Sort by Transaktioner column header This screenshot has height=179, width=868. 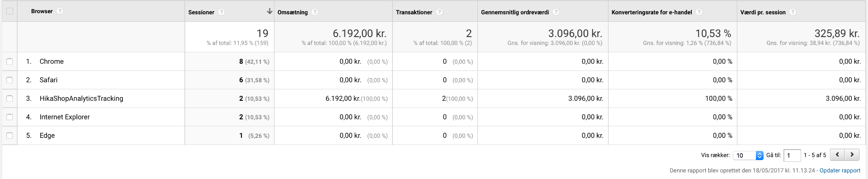414,12
